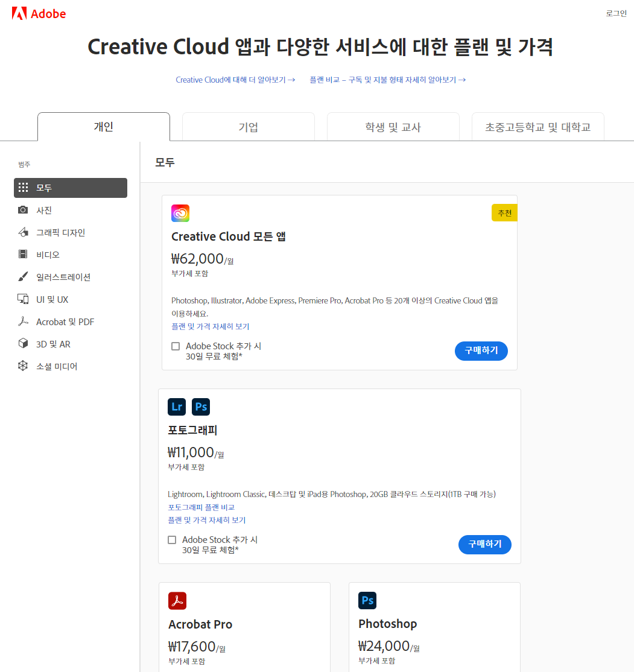Click the brush icon for 일러스트레이션
Viewport: 634px width, 672px height.
[23, 276]
